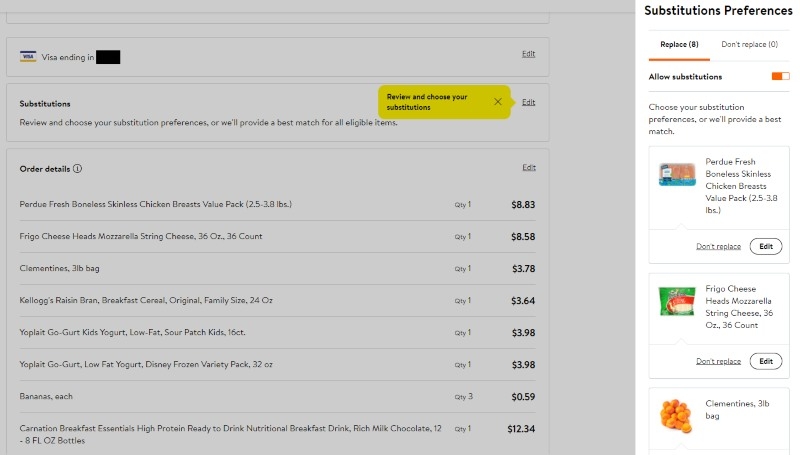Viewport: 800px width, 455px height.
Task: Edit substitution for Perdue chicken breasts
Action: tap(766, 246)
